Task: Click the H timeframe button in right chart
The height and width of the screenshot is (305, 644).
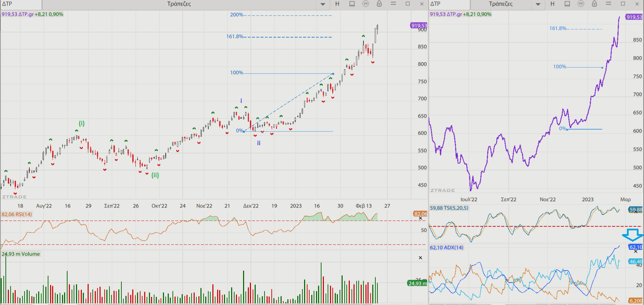Action: 552,4
